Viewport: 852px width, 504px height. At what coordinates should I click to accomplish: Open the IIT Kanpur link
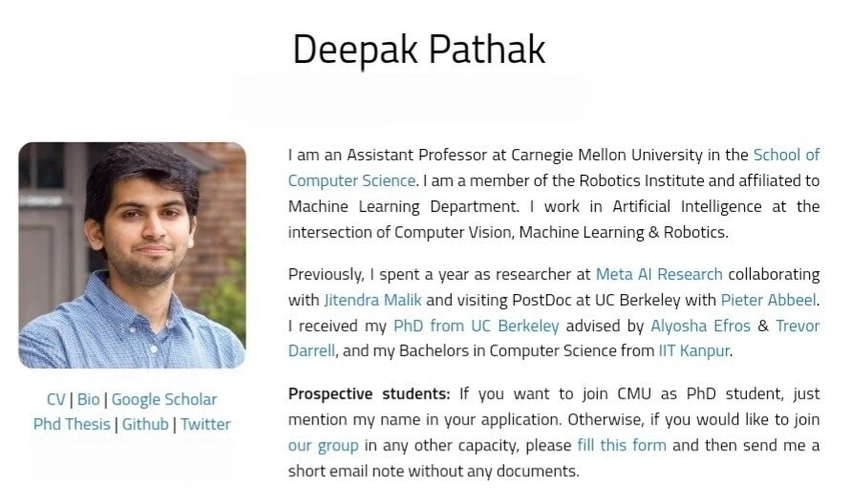pos(693,351)
